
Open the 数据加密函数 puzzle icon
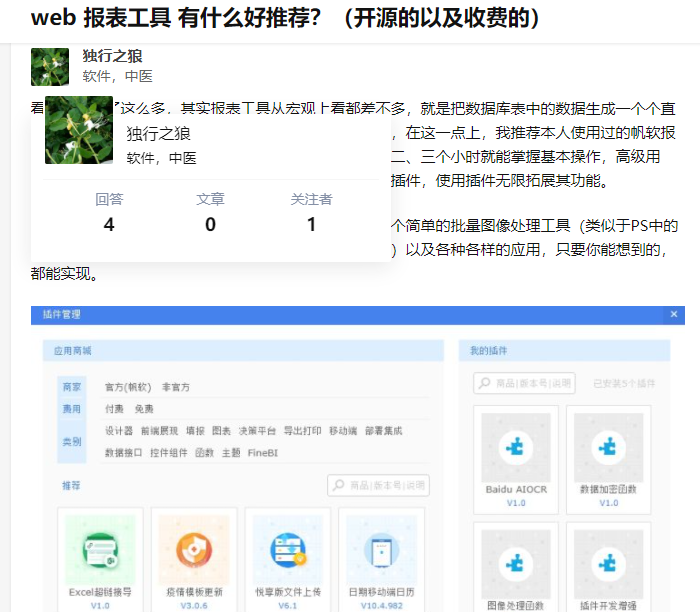[608, 447]
